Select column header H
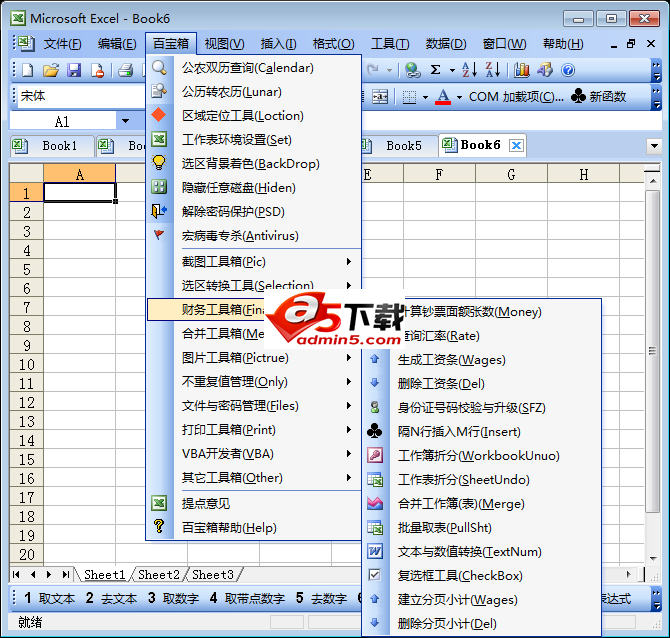Viewport: 670px width, 638px height. click(583, 174)
